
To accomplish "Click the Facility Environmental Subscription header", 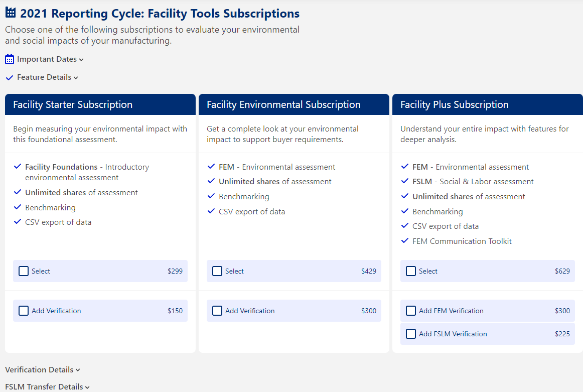I will click(x=294, y=104).
